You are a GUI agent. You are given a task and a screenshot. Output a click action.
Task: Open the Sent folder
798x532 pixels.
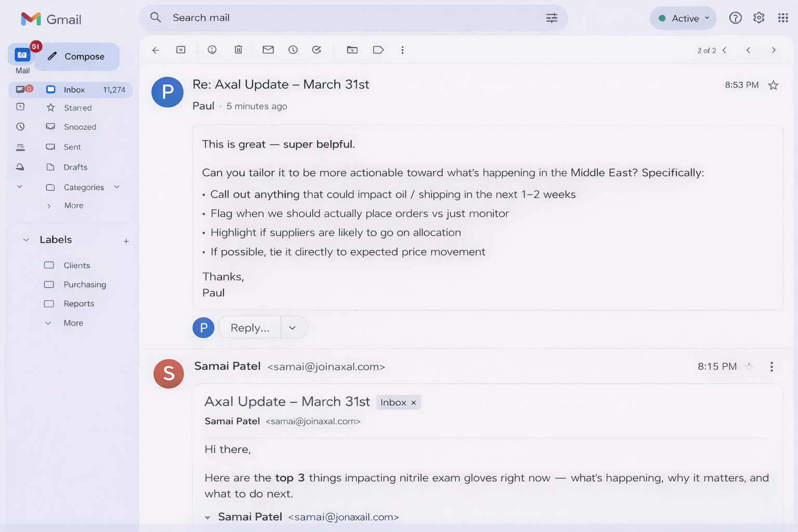coord(72,147)
